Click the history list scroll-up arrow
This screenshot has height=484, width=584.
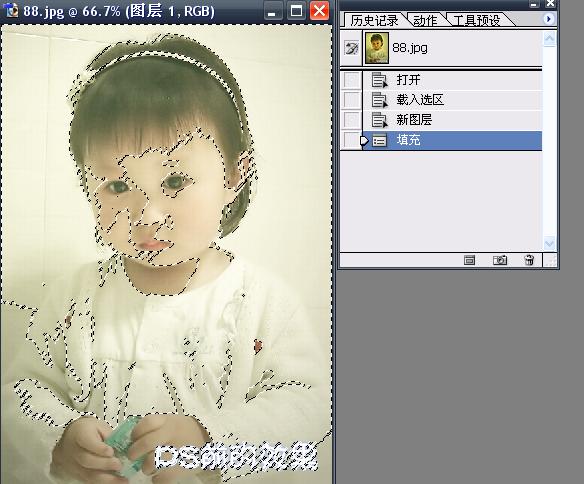click(549, 38)
